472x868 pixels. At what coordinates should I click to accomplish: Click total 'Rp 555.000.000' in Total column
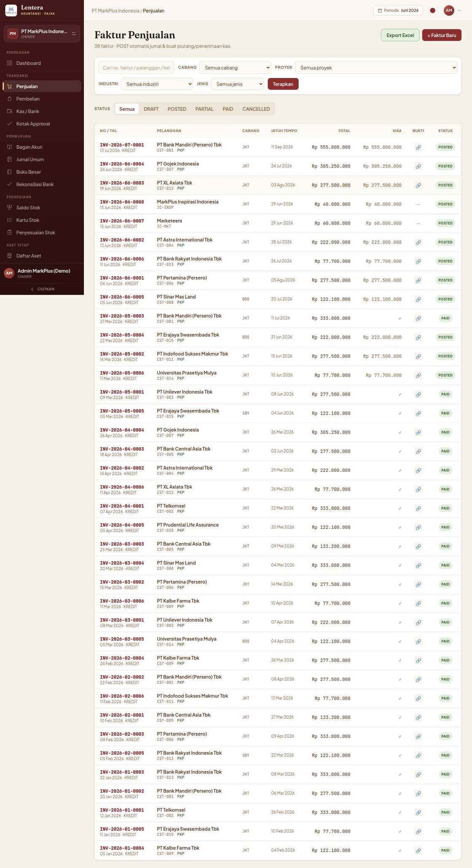click(331, 147)
